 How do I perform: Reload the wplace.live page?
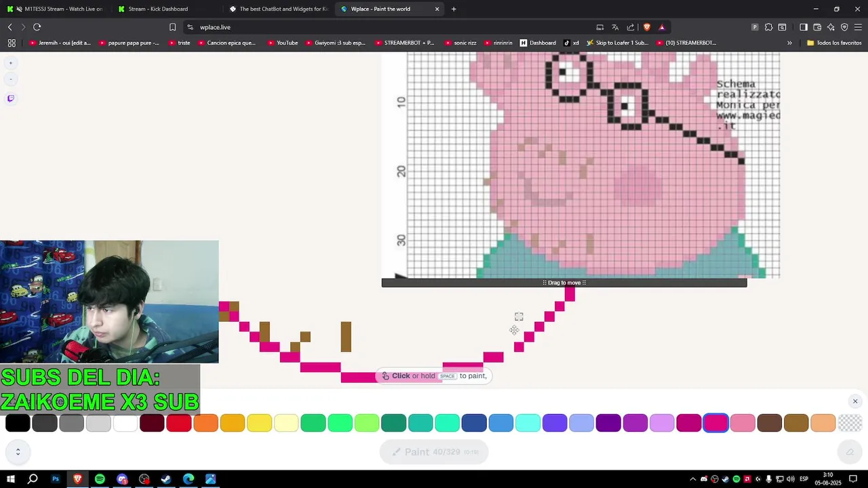[37, 27]
